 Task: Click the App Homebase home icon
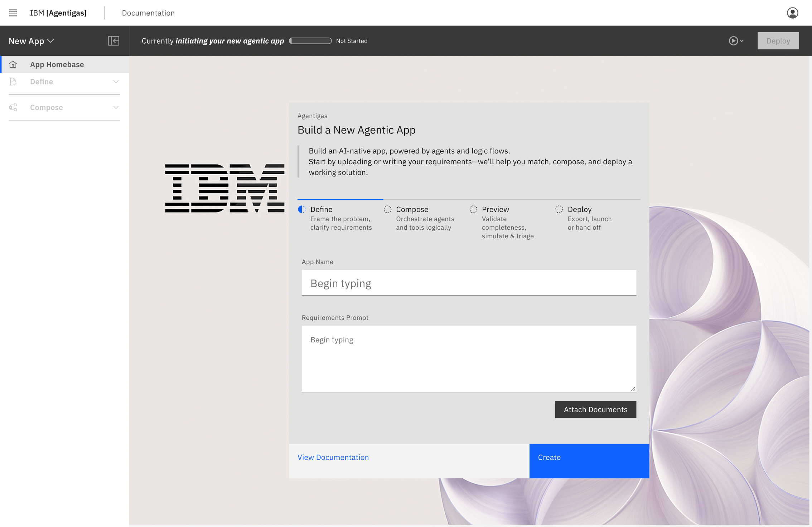pos(13,64)
